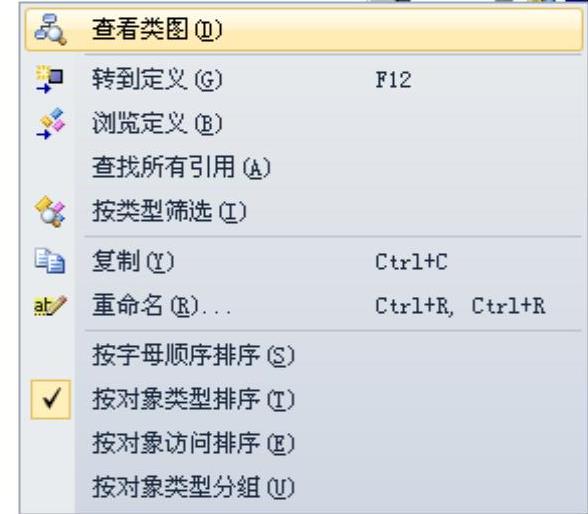Screen dimensions: 588x514
Task: Click the F12 shortcut text
Action: (x=393, y=80)
